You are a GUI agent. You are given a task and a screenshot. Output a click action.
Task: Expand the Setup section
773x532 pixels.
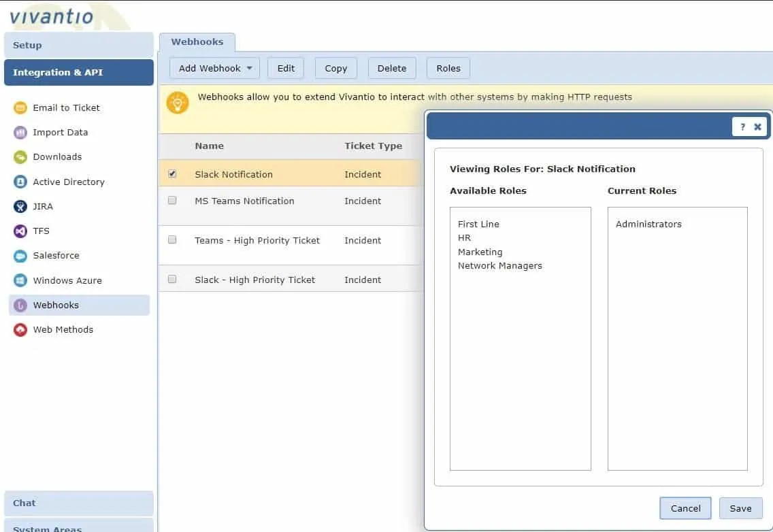(x=79, y=45)
